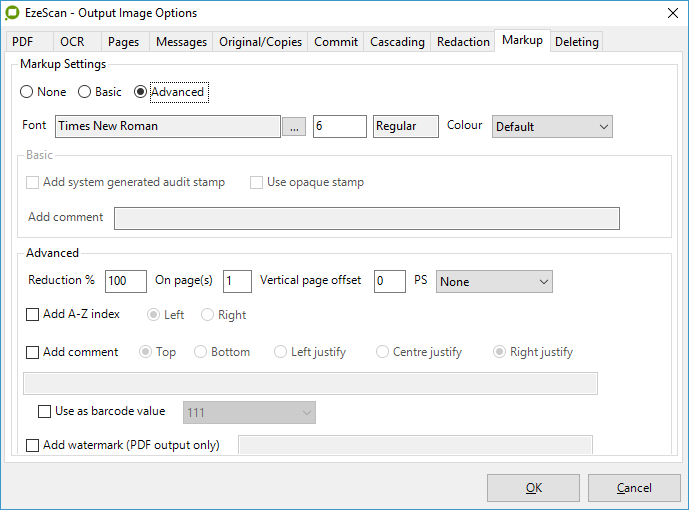
Task: Click the font browse ellipsis button
Action: (x=293, y=126)
